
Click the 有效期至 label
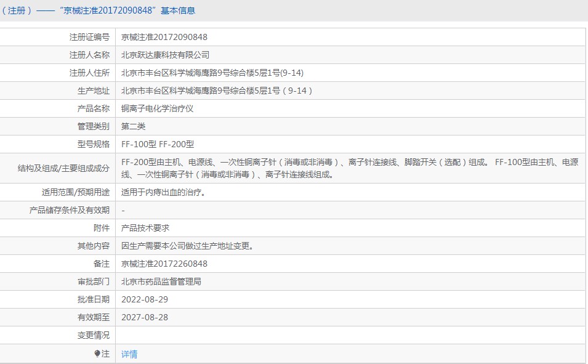click(94, 317)
